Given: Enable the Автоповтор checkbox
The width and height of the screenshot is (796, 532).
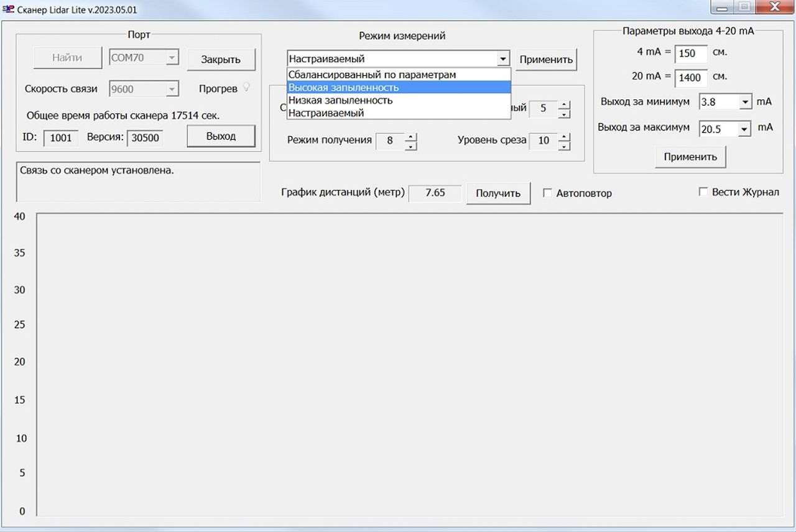Looking at the screenshot, I should point(547,193).
